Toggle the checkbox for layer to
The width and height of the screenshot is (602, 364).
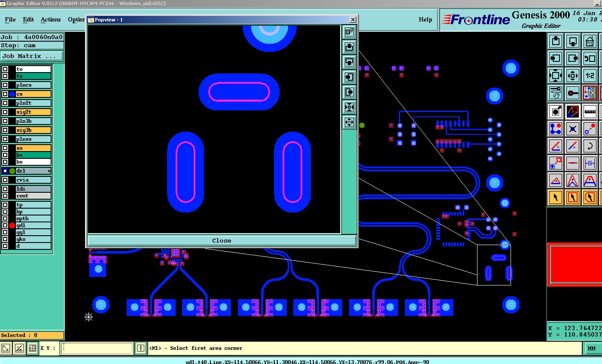pos(5,69)
